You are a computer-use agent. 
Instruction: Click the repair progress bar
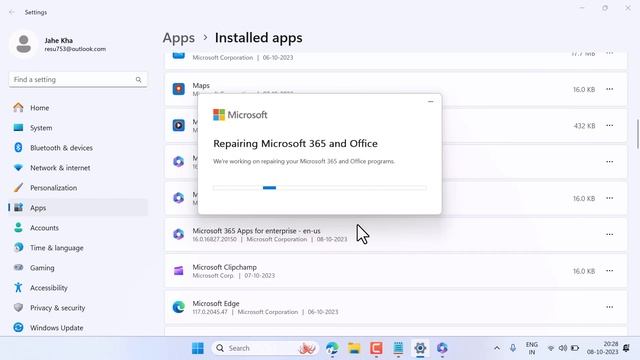click(320, 188)
